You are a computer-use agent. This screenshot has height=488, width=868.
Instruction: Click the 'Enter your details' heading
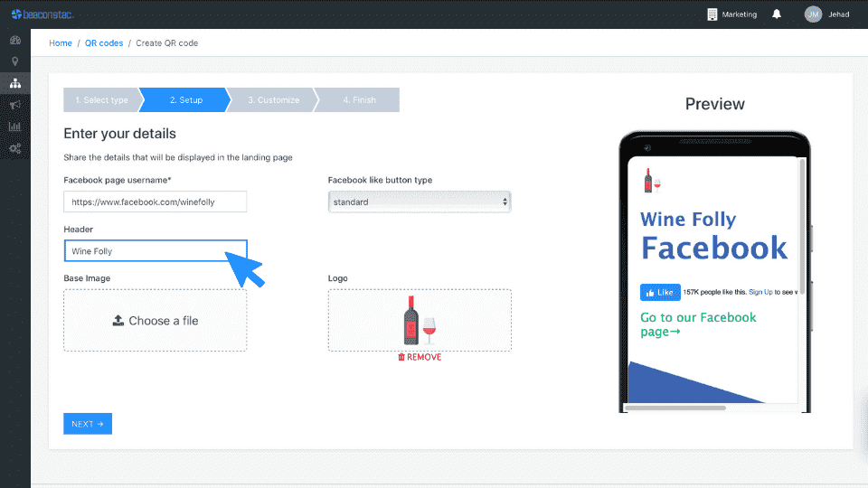click(x=119, y=134)
